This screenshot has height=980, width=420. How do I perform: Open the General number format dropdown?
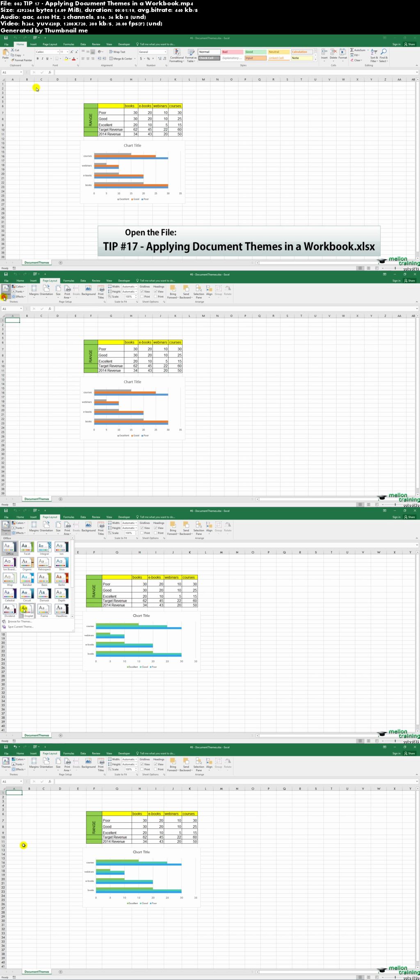(165, 52)
